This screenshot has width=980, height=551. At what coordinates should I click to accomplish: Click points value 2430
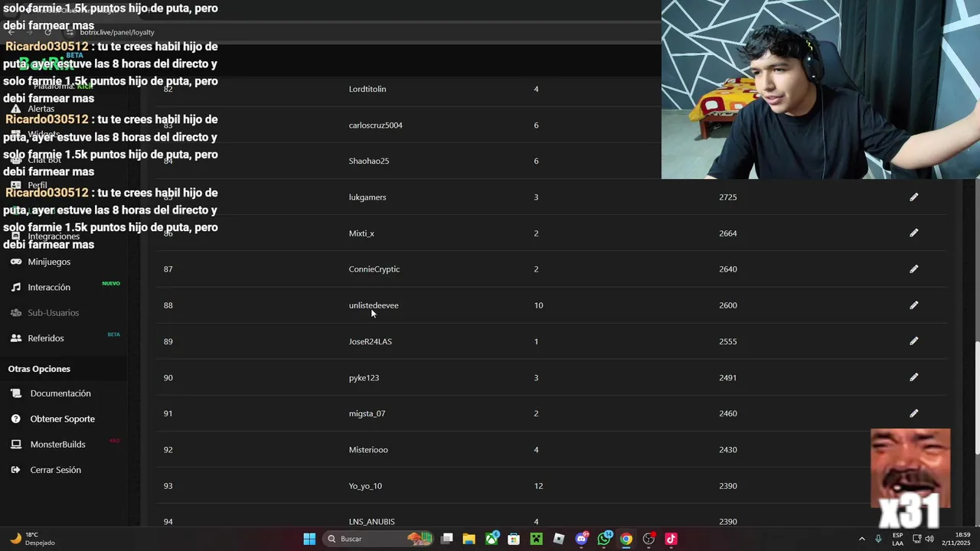coord(728,449)
